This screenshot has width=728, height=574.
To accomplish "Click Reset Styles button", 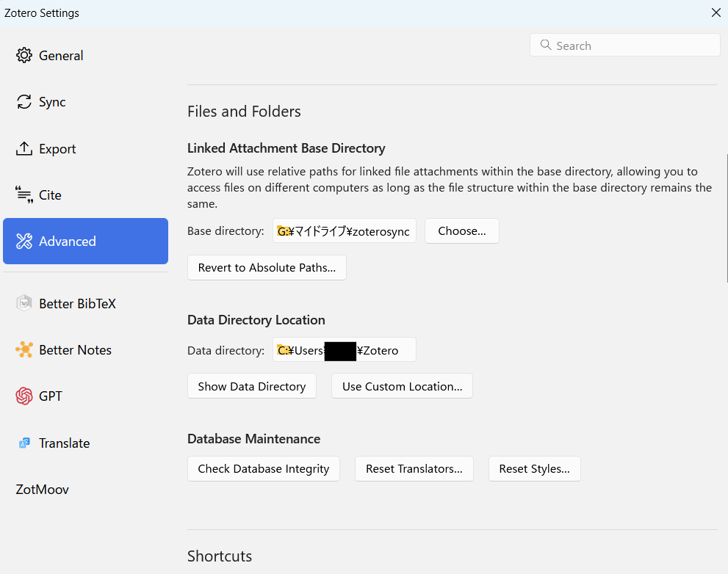I will [x=534, y=468].
